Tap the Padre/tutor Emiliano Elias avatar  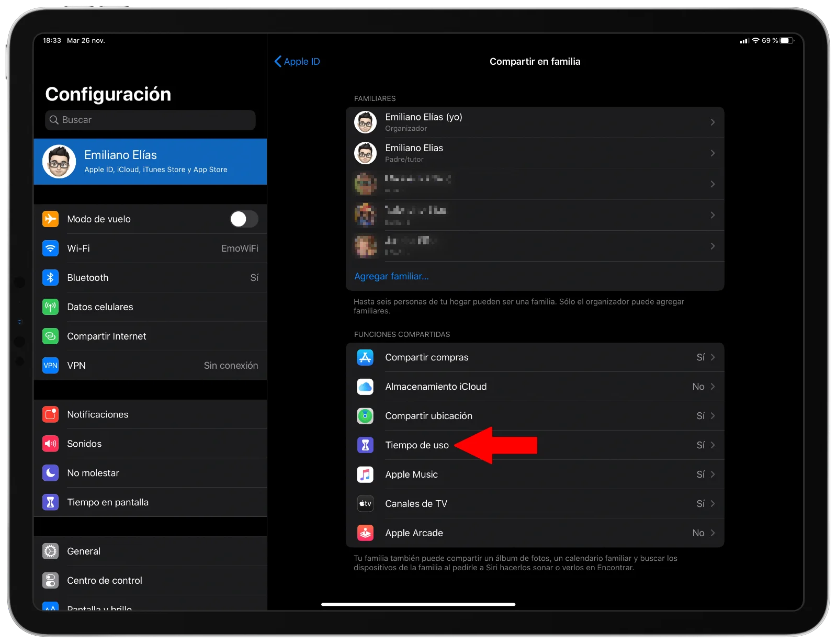coord(365,153)
